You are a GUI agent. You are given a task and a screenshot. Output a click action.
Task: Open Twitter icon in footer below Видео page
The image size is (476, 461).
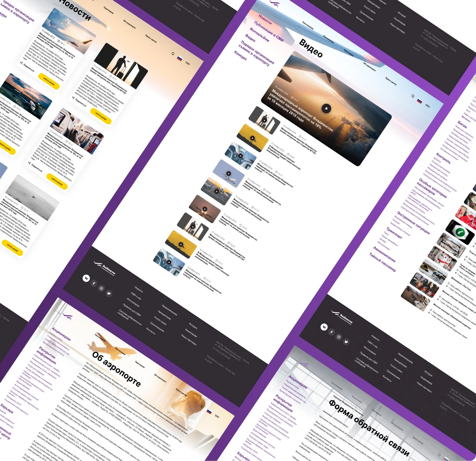[x=346, y=342]
